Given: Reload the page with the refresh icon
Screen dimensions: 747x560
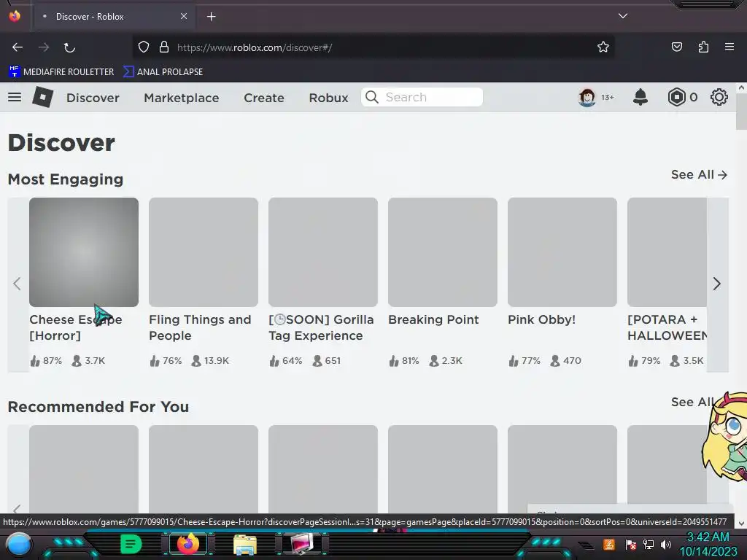Looking at the screenshot, I should pos(69,47).
